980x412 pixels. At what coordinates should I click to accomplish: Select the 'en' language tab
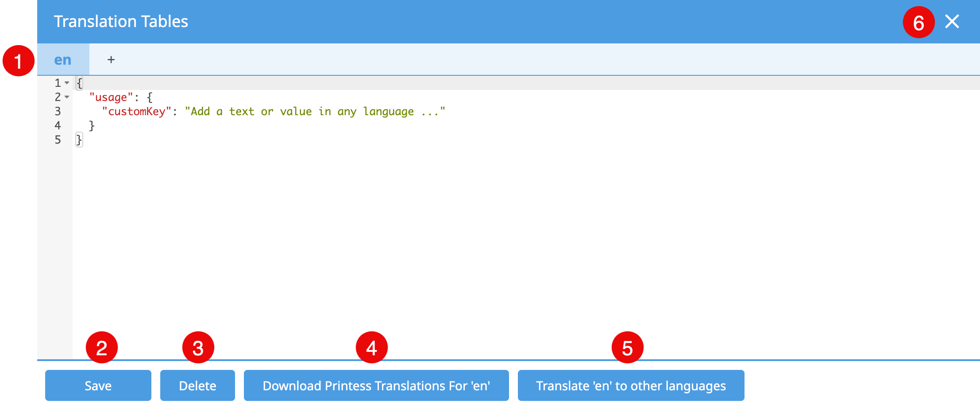click(63, 59)
